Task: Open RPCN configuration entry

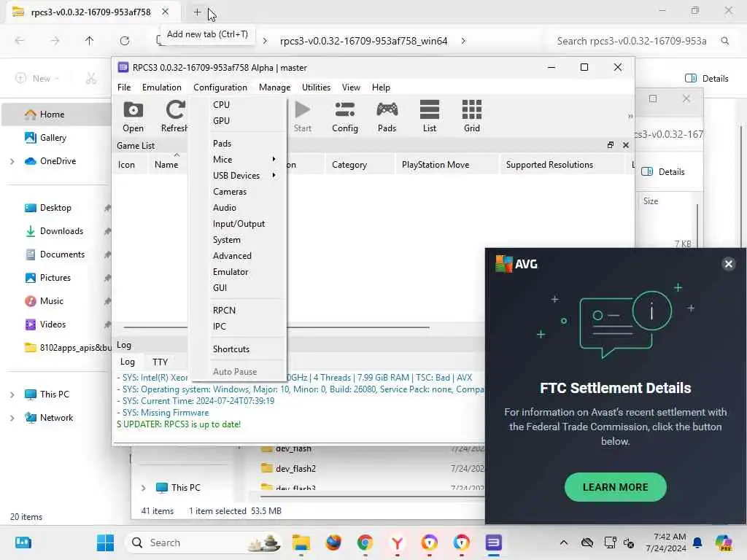Action: point(239,311)
